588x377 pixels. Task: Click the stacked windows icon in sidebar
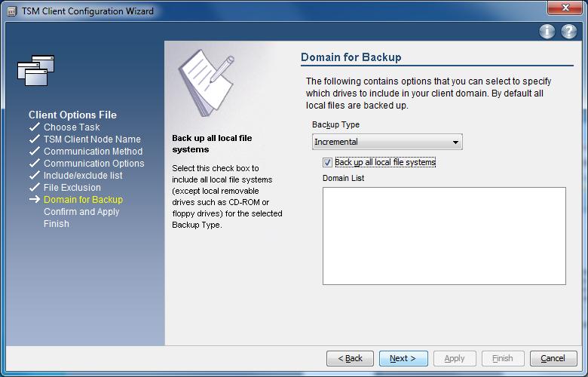(x=36, y=70)
